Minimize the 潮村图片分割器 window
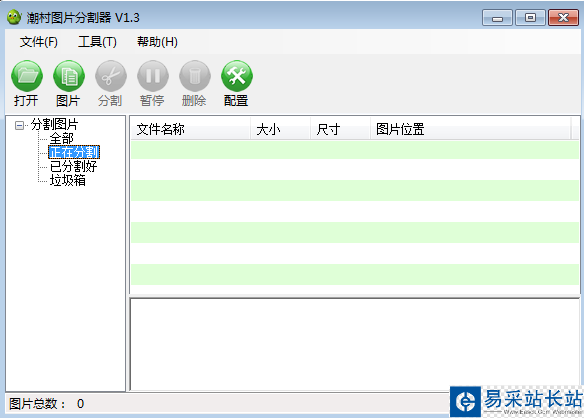This screenshot has width=584, height=418. click(x=498, y=18)
